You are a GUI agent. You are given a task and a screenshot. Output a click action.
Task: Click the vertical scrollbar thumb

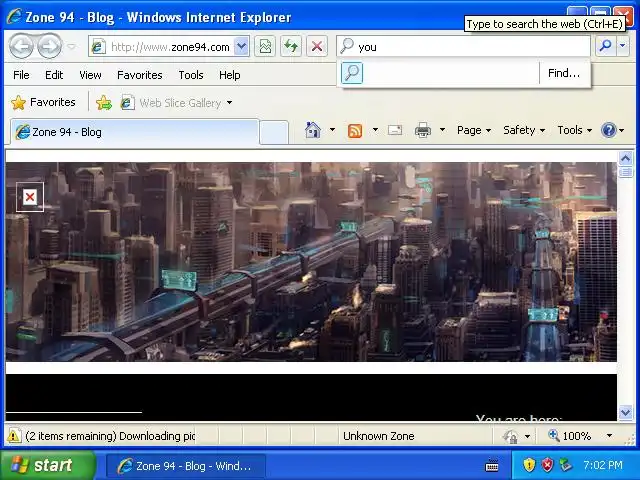pos(626,172)
